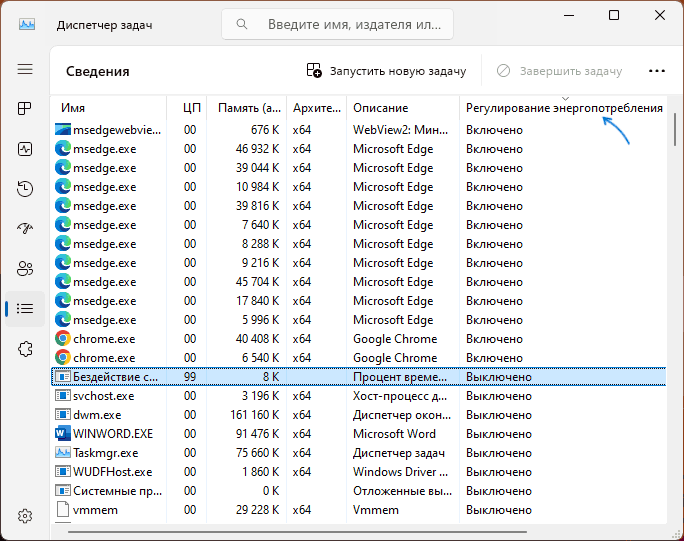Open the three-dots more options menu
Image resolution: width=684 pixels, height=541 pixels.
tap(657, 71)
